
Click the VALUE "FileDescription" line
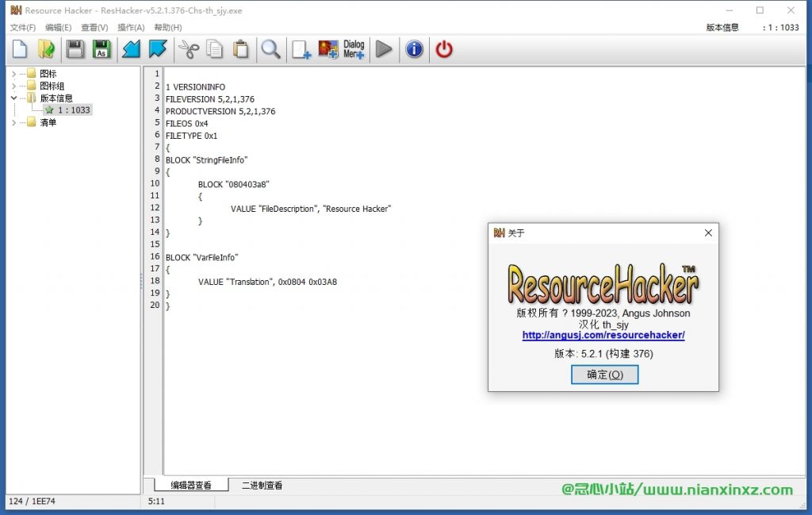[x=311, y=209]
